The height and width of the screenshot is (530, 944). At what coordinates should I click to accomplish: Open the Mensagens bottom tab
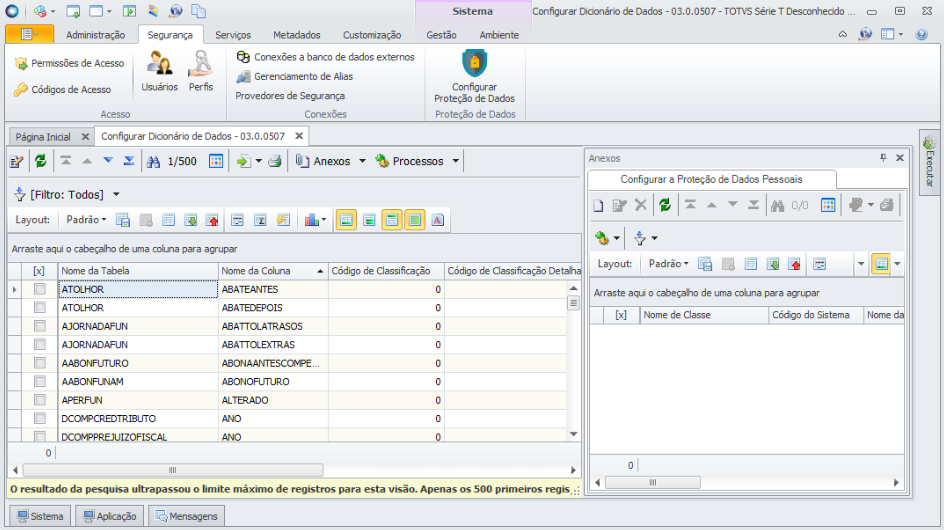[x=187, y=516]
